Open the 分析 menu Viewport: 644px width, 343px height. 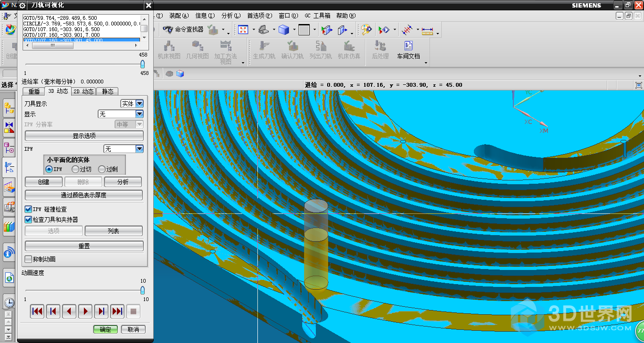click(x=230, y=16)
